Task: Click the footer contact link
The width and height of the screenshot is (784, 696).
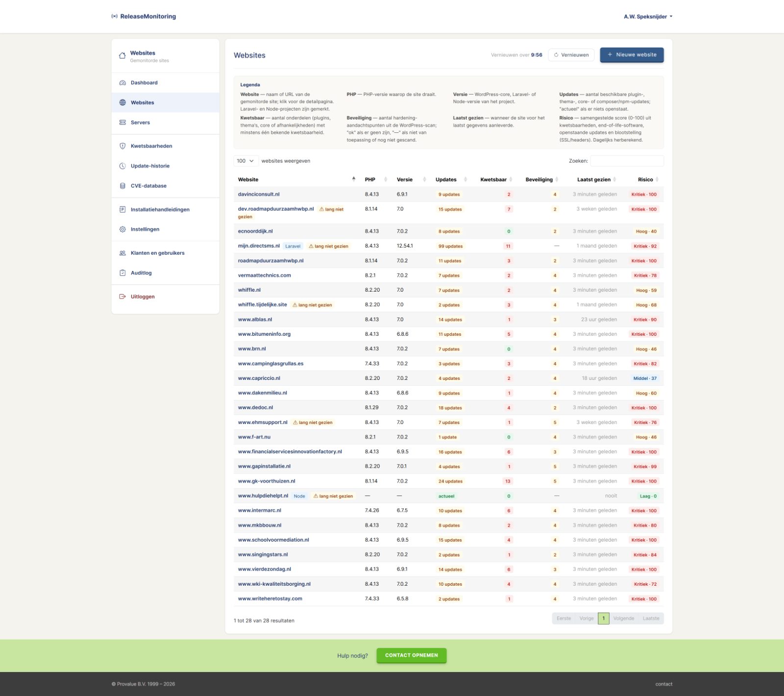Action: click(x=664, y=684)
